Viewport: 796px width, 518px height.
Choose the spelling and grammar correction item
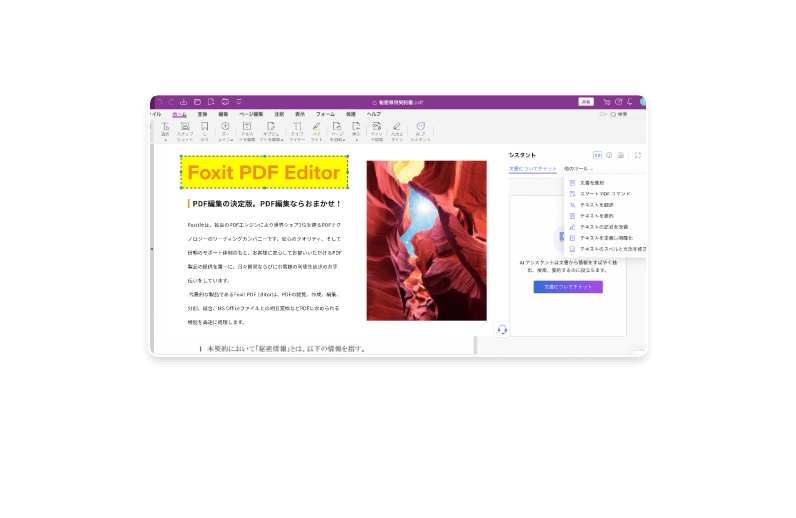point(605,249)
